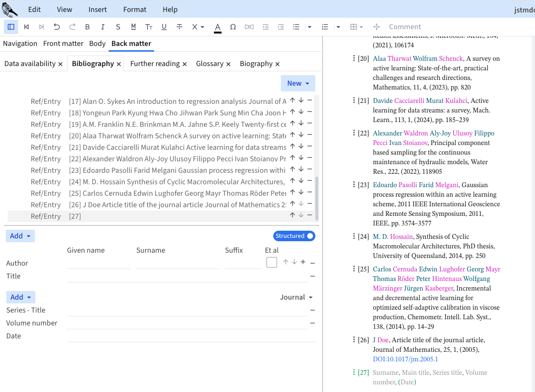
Task: Open the DOI link in reference 26
Action: 405,359
